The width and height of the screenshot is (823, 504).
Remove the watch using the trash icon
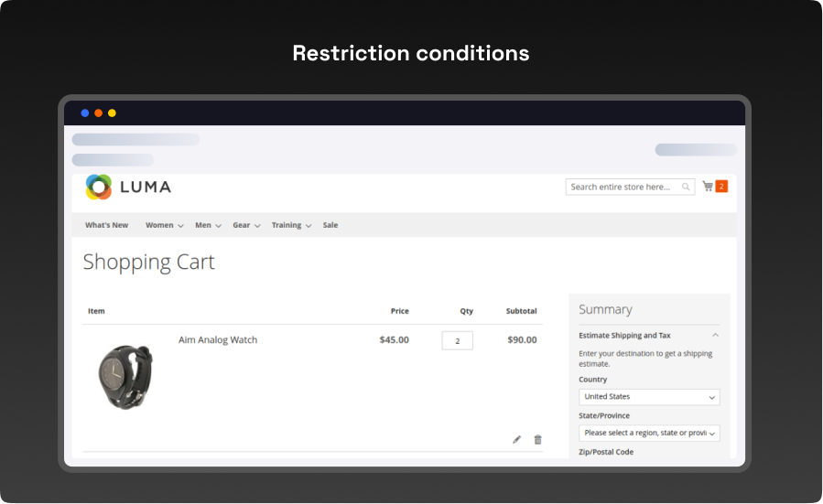tap(537, 440)
